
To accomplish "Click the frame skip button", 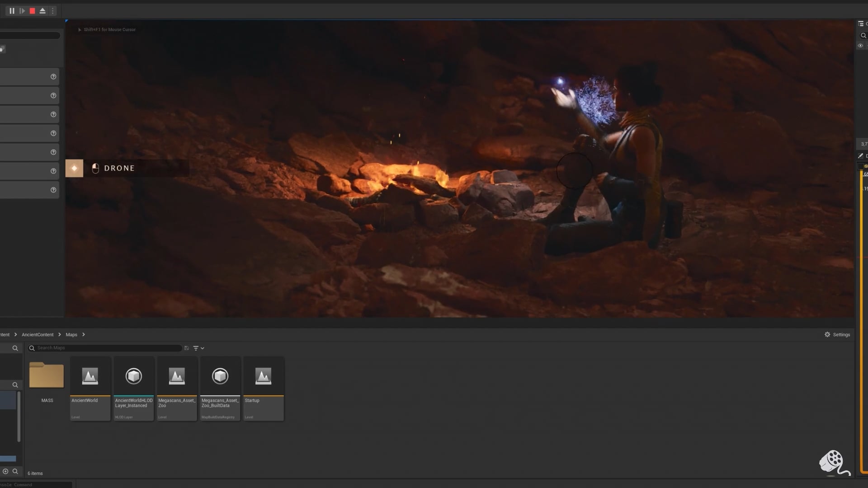I will coord(22,11).
